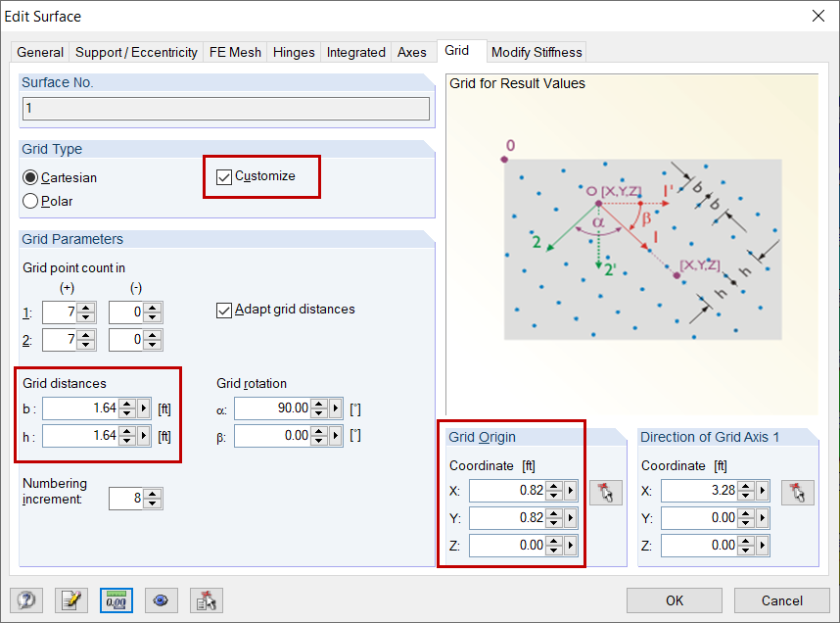840x623 pixels.
Task: Open value options for Grid Origin X coordinate
Action: [570, 492]
